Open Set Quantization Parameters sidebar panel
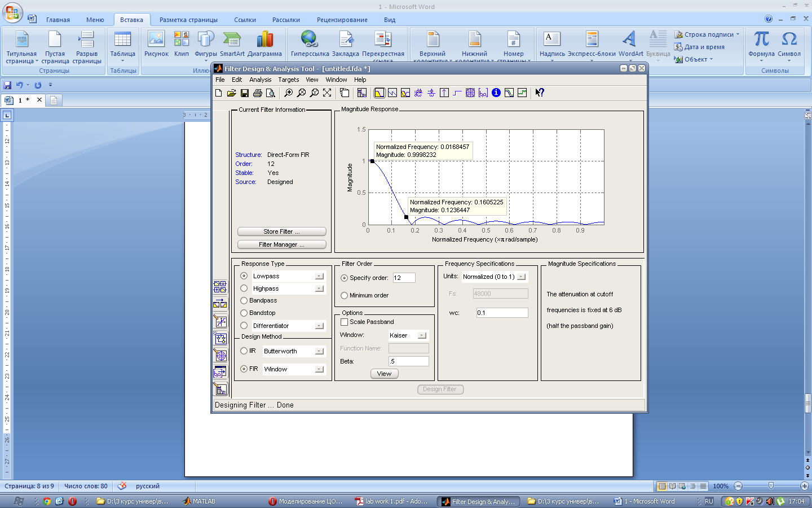The height and width of the screenshot is (508, 812). click(x=220, y=321)
